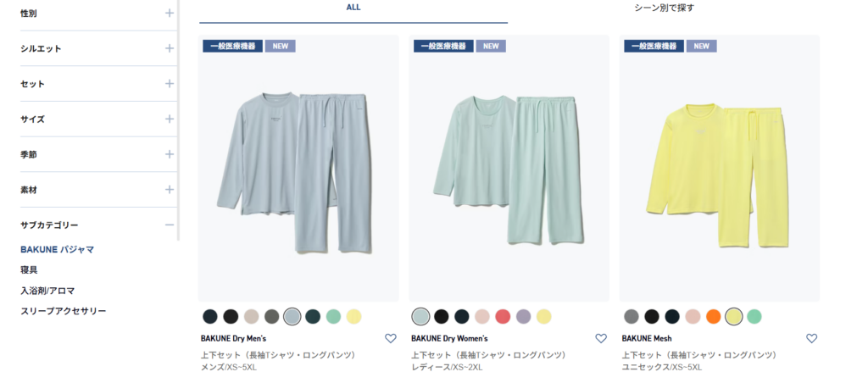Select orange color for BAKUNE Mesh
The width and height of the screenshot is (868, 372).
pos(713,316)
